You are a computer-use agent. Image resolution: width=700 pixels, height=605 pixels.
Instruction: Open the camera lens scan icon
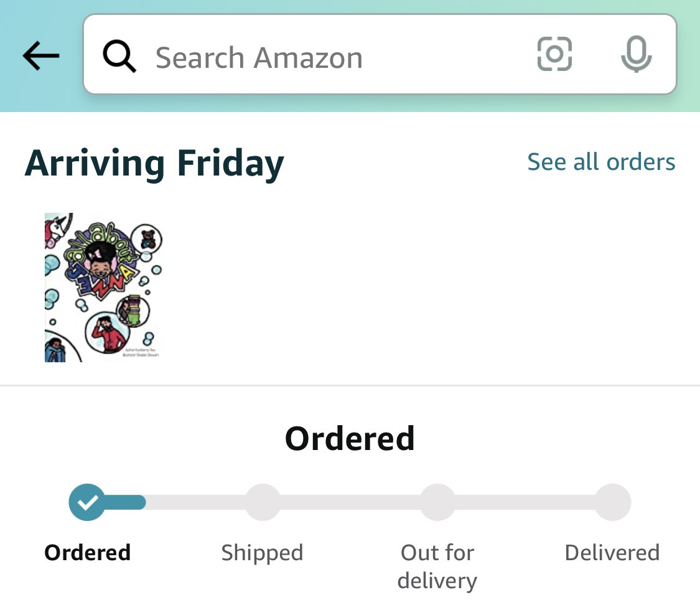click(x=554, y=54)
